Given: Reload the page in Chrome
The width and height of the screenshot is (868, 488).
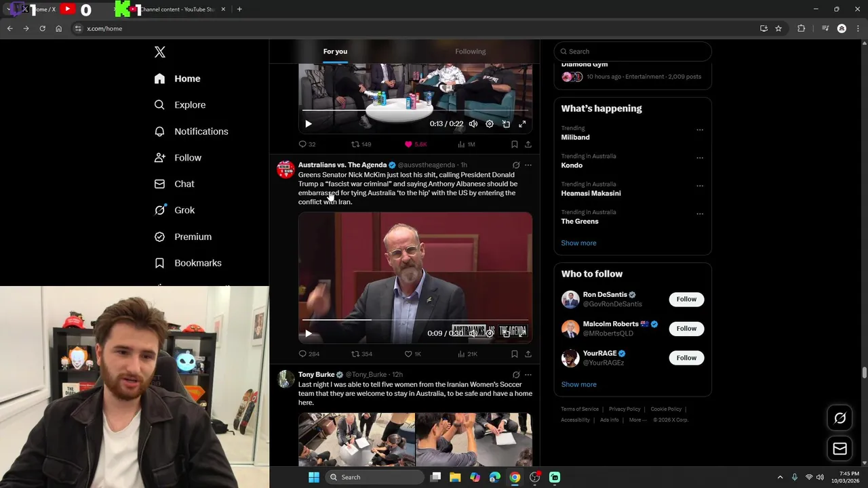Looking at the screenshot, I should tap(42, 28).
